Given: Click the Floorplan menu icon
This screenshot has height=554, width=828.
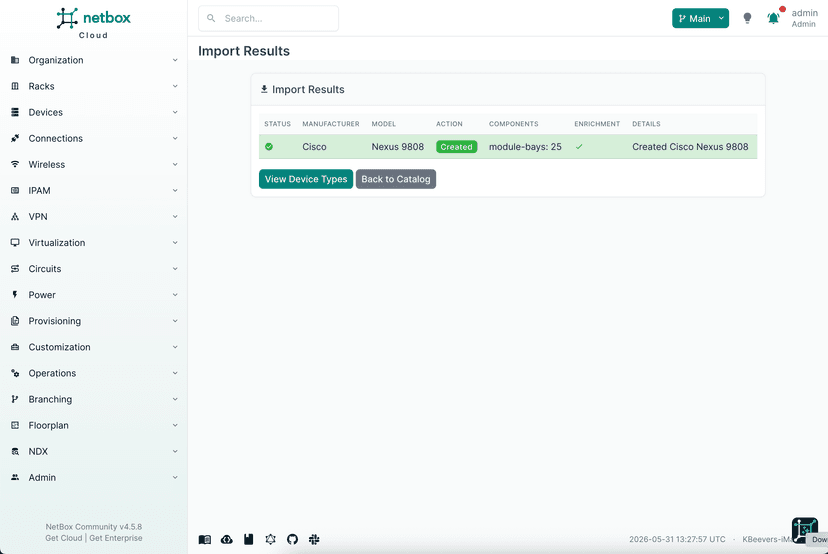Looking at the screenshot, I should tap(15, 425).
